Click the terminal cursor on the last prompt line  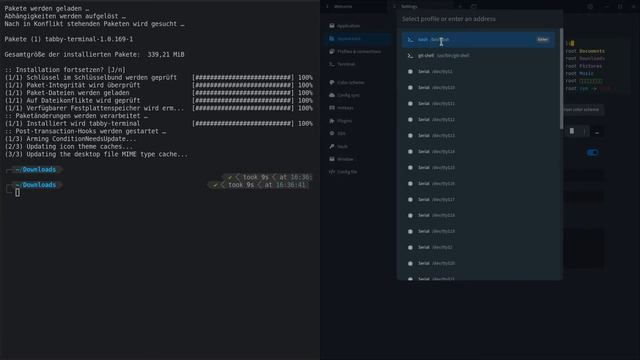pyautogui.click(x=17, y=193)
